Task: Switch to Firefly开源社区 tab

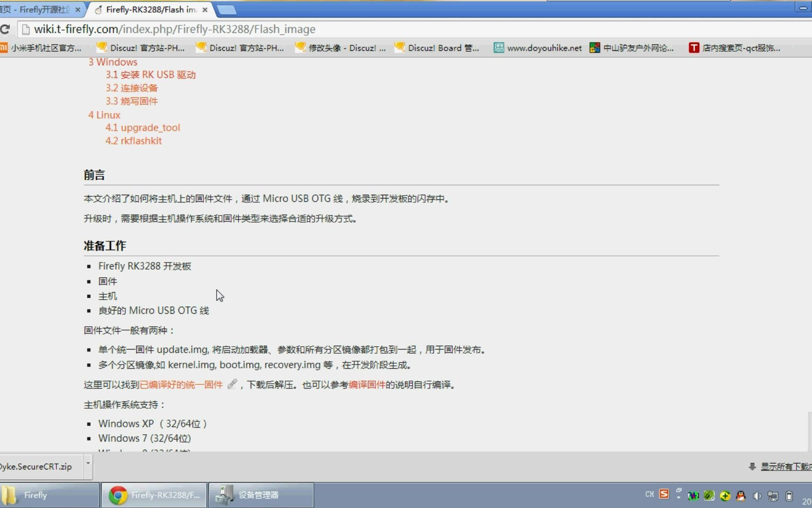Action: pyautogui.click(x=40, y=9)
